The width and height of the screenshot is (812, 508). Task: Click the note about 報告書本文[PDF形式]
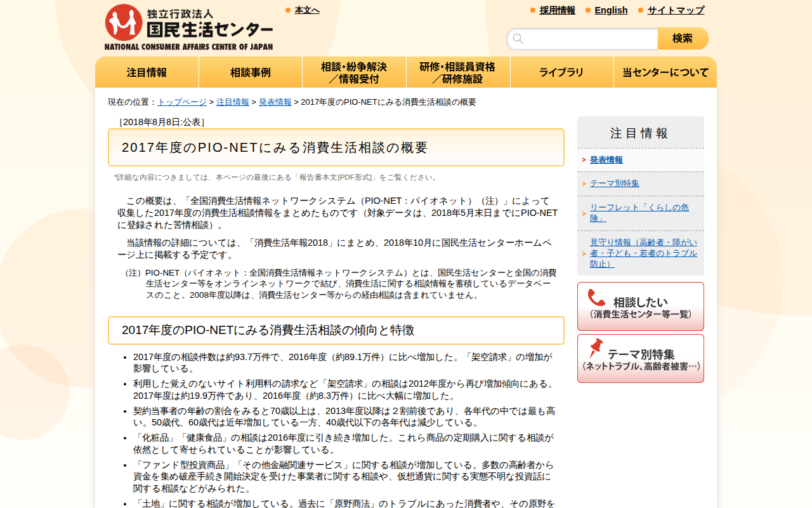[x=277, y=177]
